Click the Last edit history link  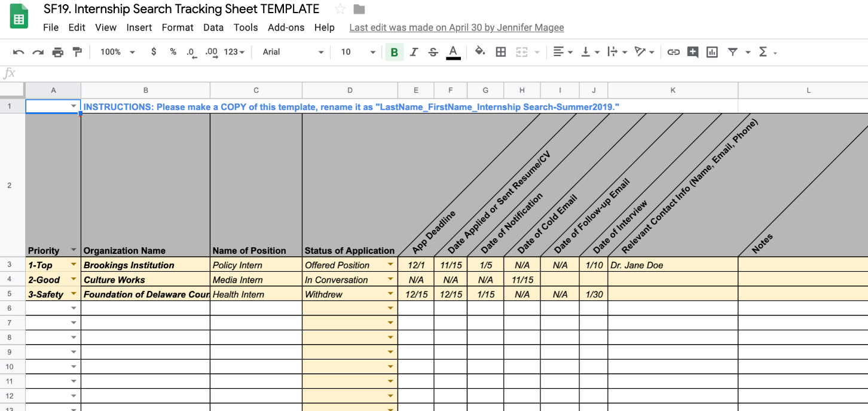(x=456, y=27)
